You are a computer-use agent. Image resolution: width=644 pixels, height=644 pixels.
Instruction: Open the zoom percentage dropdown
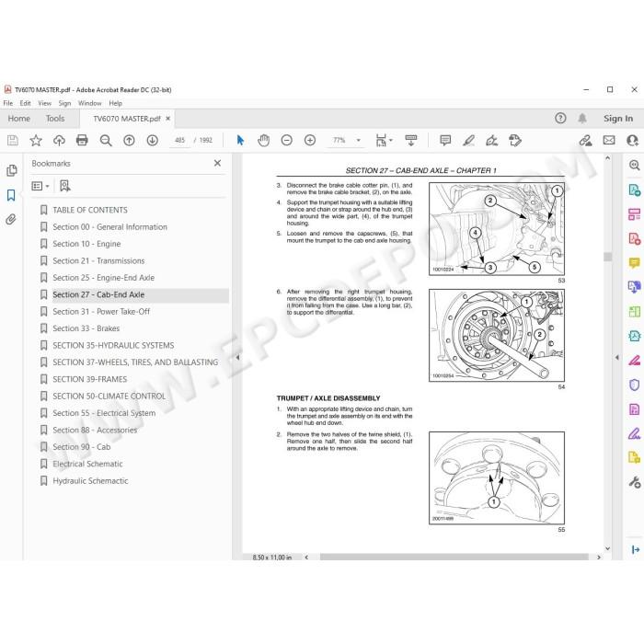point(359,141)
